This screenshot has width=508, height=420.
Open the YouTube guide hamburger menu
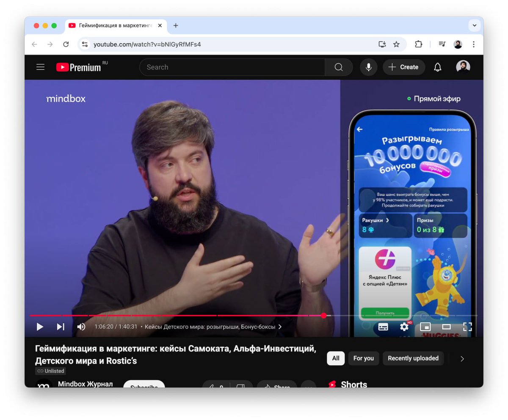(x=40, y=67)
